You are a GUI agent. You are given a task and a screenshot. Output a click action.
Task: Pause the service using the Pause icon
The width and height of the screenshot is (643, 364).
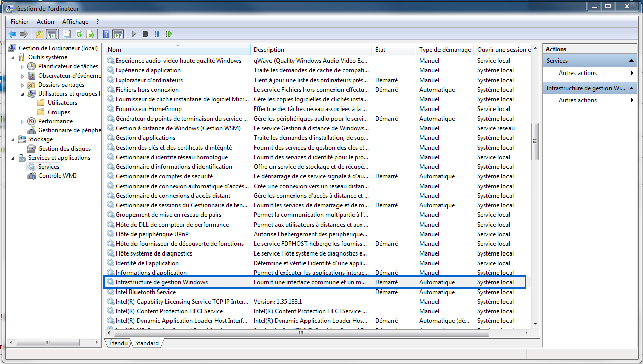157,34
